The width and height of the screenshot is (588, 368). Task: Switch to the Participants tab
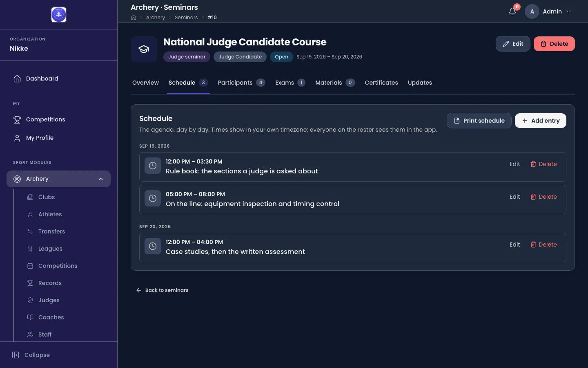(241, 83)
